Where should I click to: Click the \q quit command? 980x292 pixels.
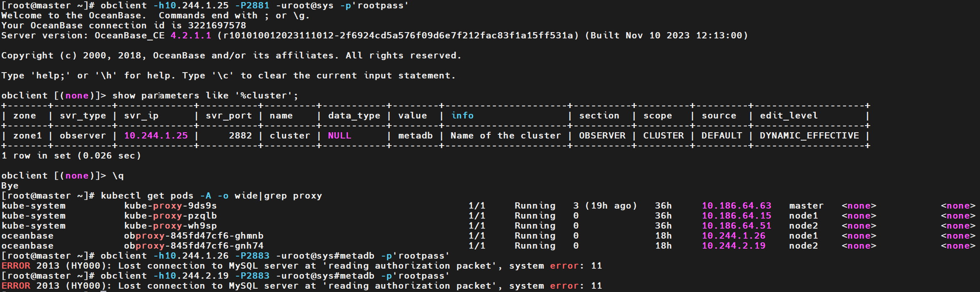coord(118,176)
